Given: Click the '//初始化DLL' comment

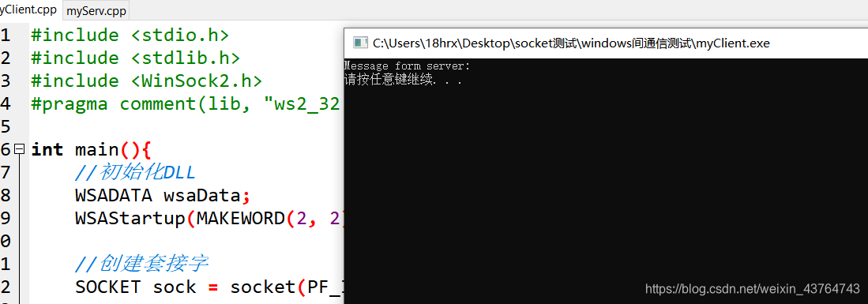Looking at the screenshot, I should (x=135, y=173).
